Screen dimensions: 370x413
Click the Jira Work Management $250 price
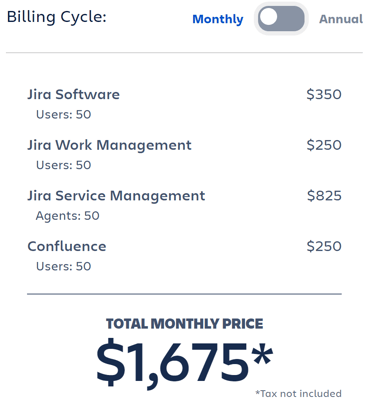324,145
